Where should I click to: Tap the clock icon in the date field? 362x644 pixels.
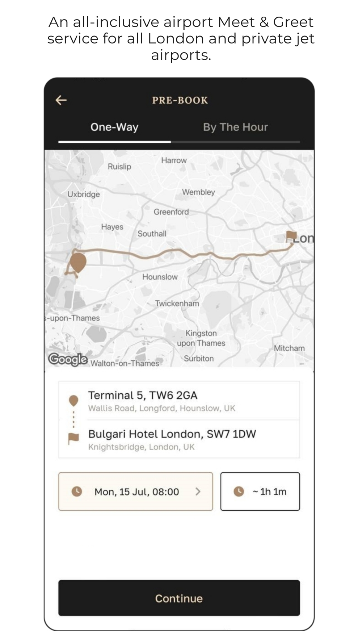pyautogui.click(x=77, y=492)
